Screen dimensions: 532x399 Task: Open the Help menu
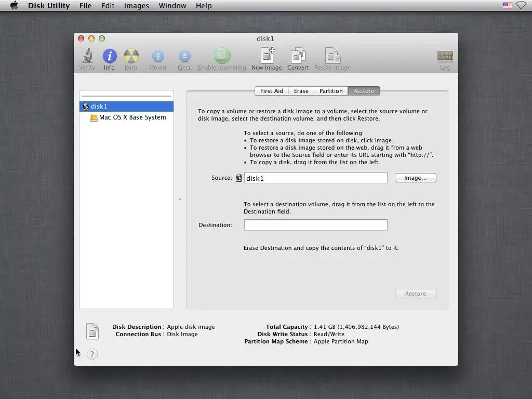[204, 6]
